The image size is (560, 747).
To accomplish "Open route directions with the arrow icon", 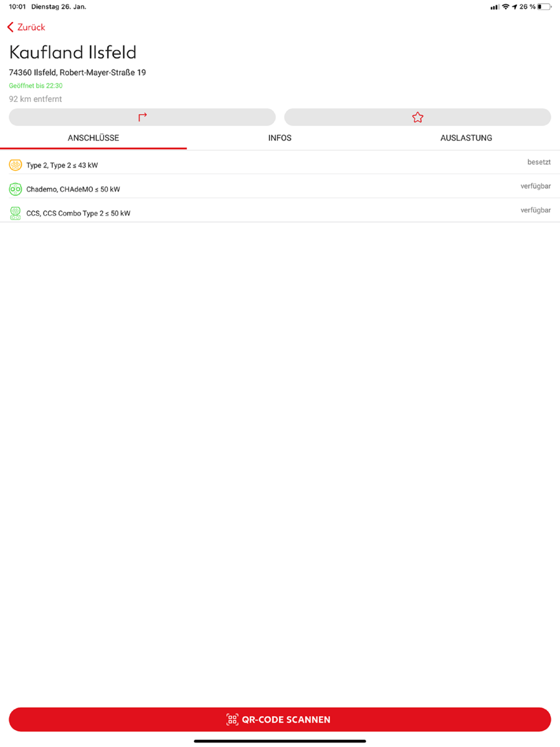I will point(142,117).
